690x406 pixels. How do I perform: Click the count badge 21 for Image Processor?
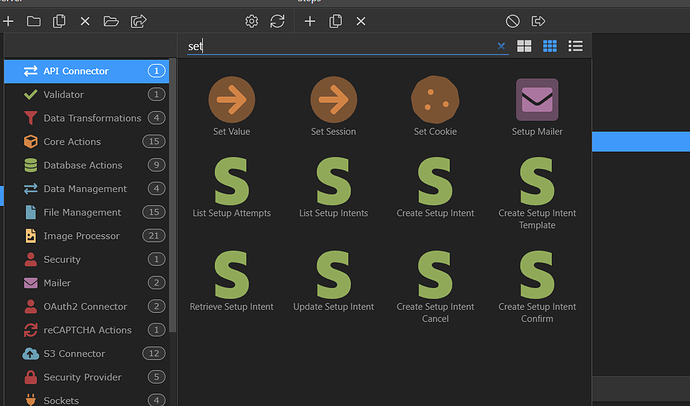tap(154, 236)
